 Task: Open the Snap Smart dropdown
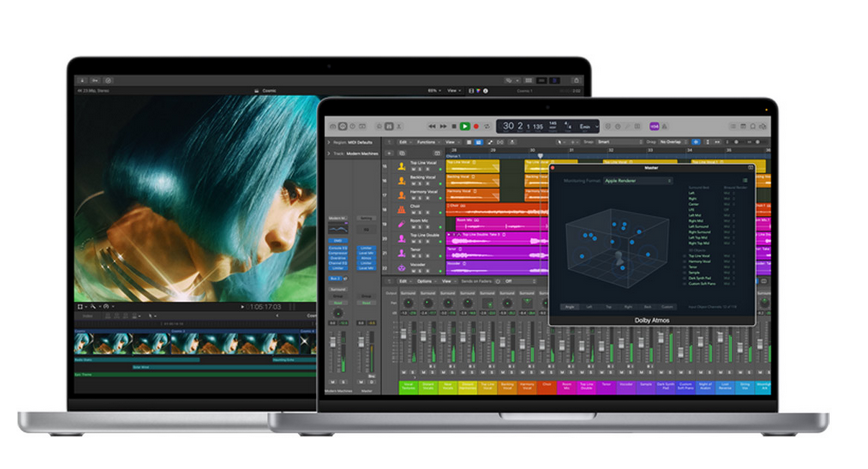point(620,142)
